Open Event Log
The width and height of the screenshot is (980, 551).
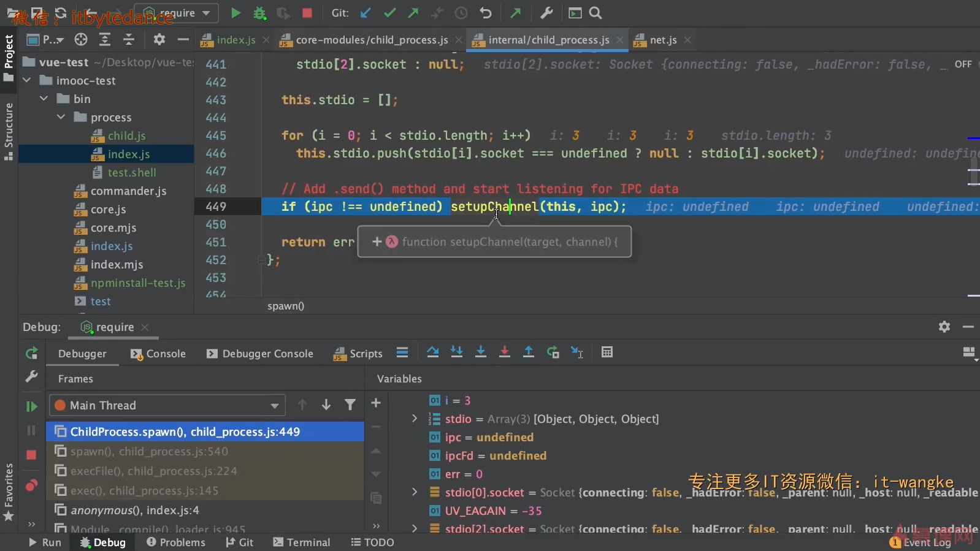click(921, 542)
